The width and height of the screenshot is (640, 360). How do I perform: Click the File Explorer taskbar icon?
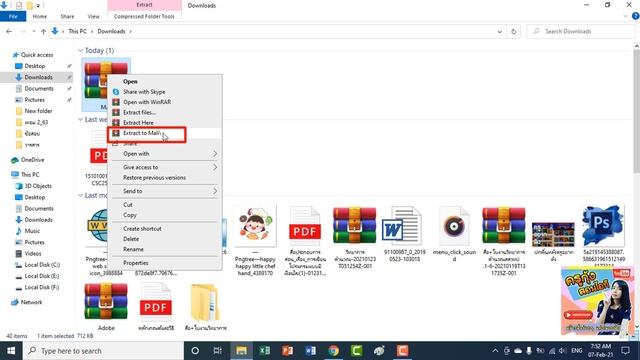(242, 351)
